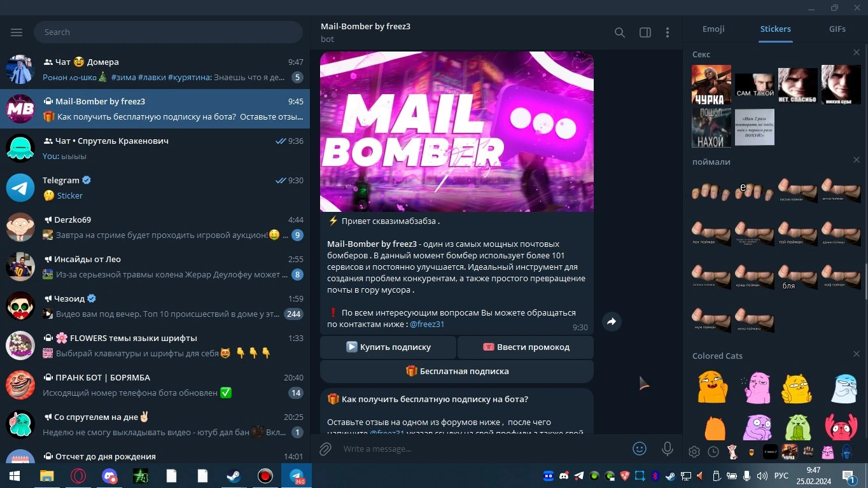
Task: Send the ЧУРКА sticker
Action: (x=711, y=85)
